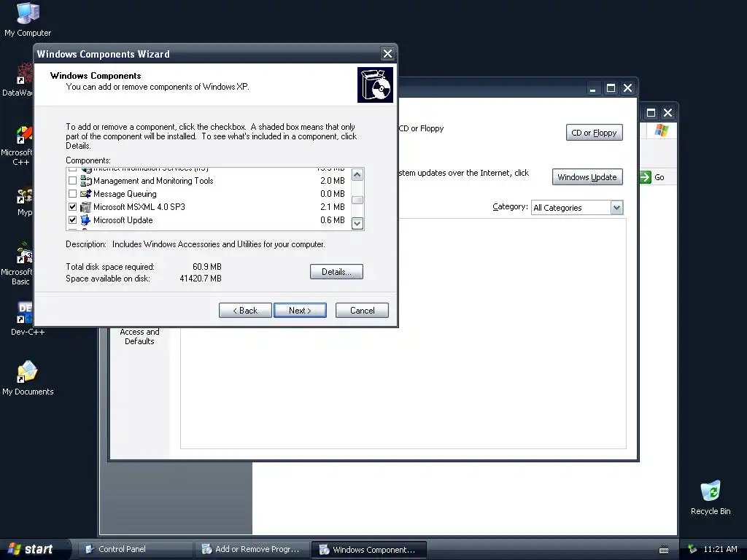
Task: Minimize the Add or Remove Programs window
Action: tap(592, 88)
